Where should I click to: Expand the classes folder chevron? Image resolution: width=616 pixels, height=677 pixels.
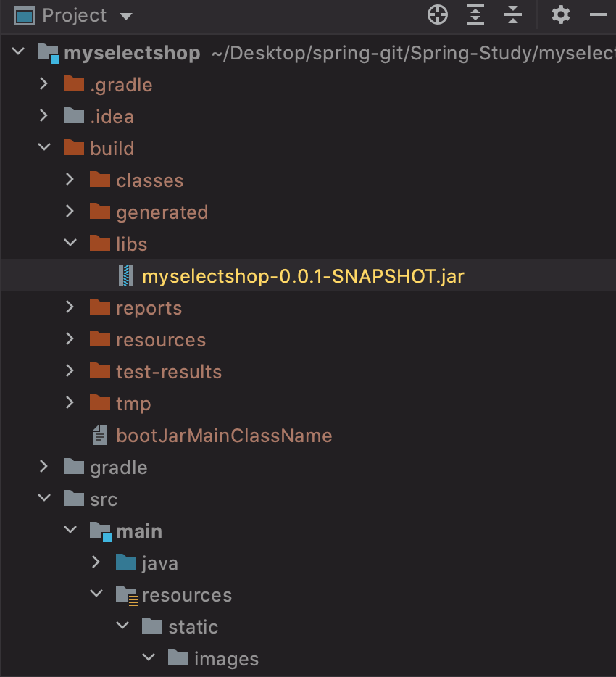click(70, 180)
